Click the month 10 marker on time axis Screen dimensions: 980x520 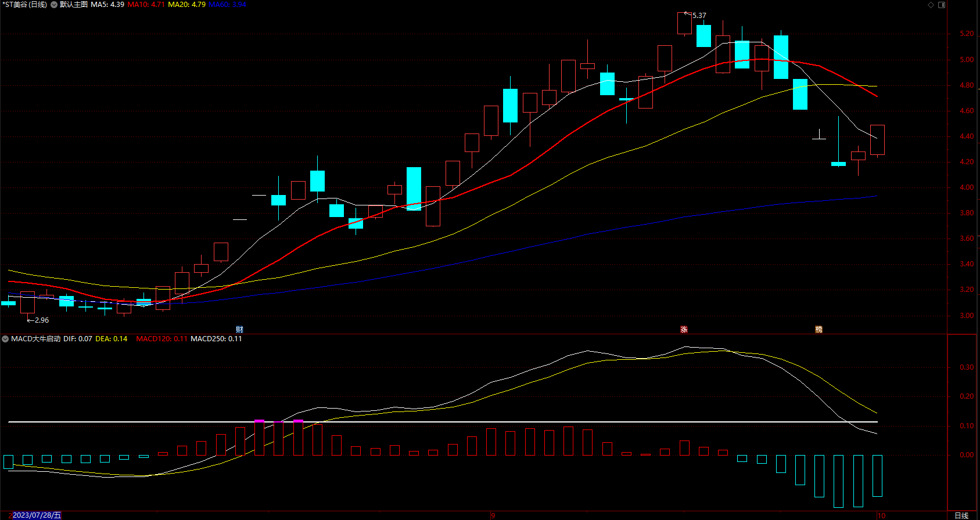[x=881, y=515]
